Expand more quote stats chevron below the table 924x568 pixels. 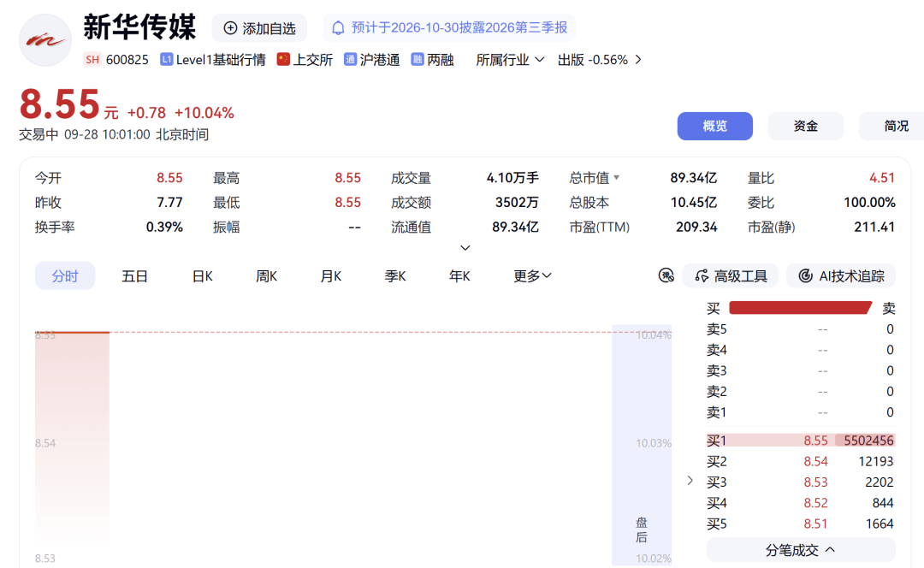[465, 248]
